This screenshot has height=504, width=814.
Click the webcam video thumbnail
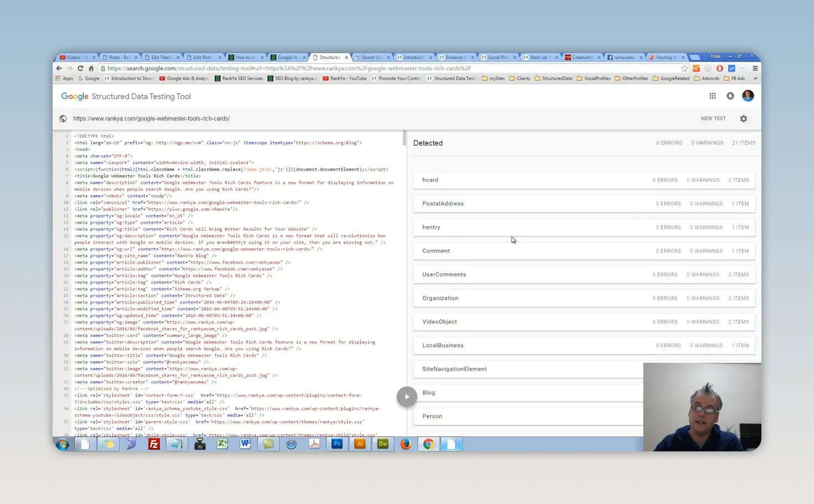[x=702, y=407]
